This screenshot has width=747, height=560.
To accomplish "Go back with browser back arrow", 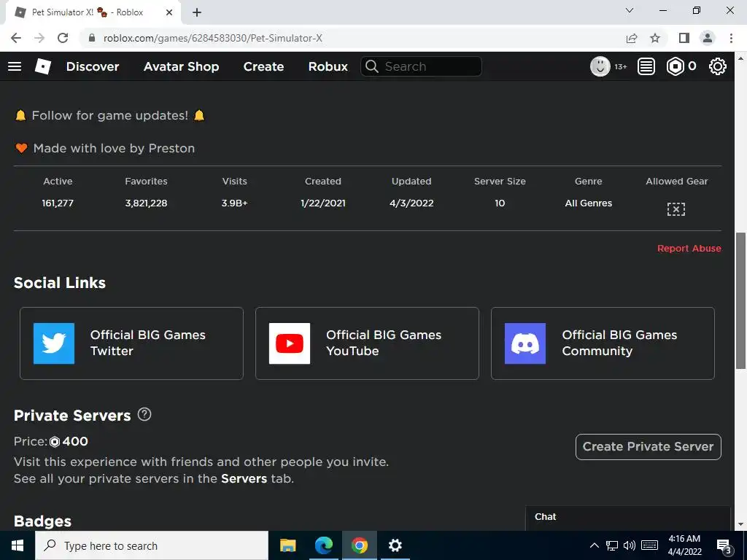I will [16, 38].
